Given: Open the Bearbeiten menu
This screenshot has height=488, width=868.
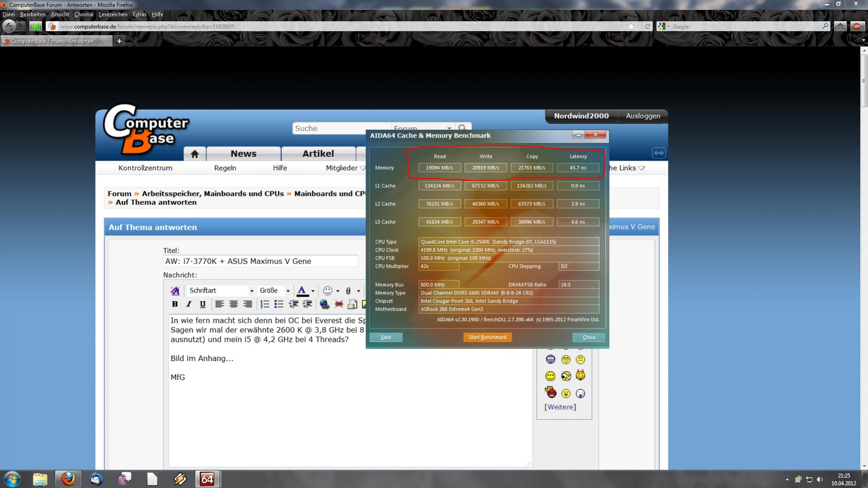Looking at the screenshot, I should click(33, 14).
